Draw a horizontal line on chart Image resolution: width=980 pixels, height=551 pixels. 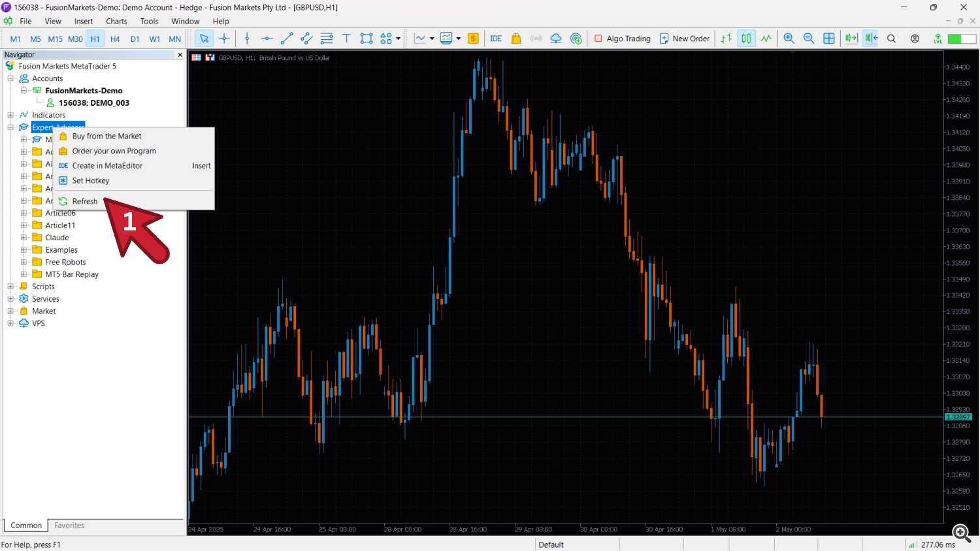pyautogui.click(x=267, y=39)
